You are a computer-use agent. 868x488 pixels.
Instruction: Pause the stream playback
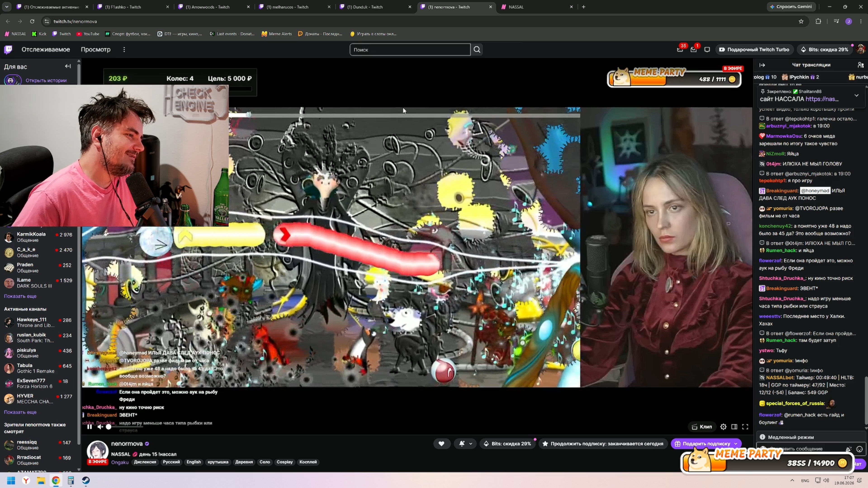[x=89, y=427]
